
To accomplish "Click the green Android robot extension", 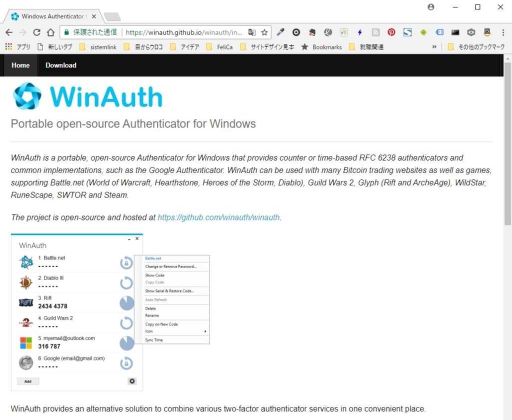I will (x=423, y=32).
